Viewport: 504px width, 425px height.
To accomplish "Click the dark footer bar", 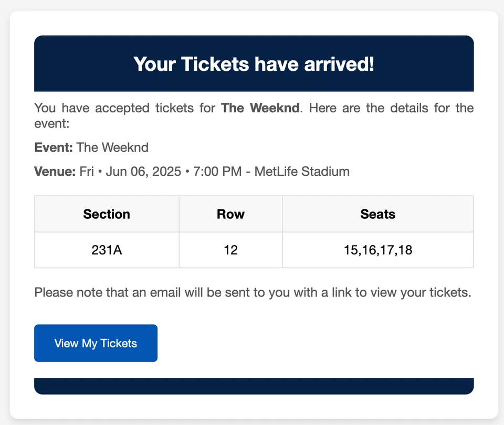I will 254,386.
